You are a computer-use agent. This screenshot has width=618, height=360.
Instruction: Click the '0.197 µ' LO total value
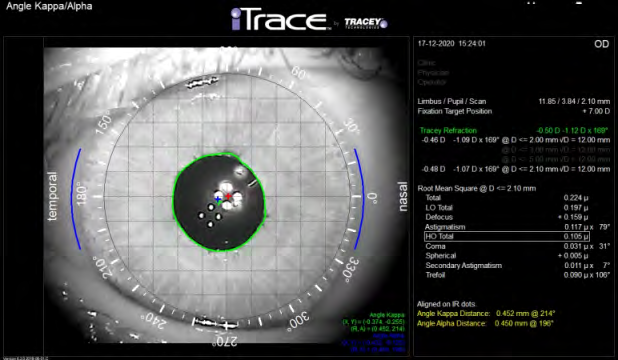click(576, 207)
